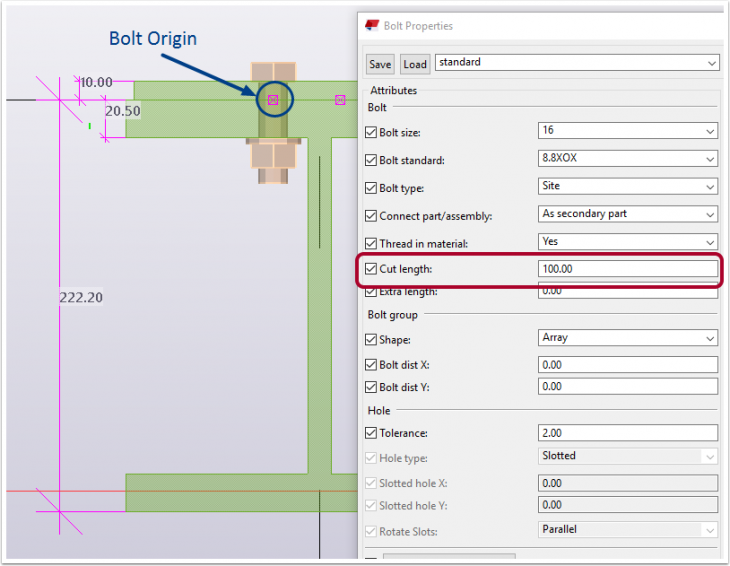Click the Slotted hole X field
This screenshot has height=566, width=730.
[x=628, y=483]
